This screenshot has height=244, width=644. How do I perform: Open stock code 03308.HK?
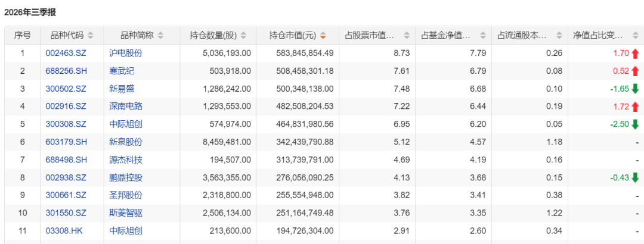point(64,231)
